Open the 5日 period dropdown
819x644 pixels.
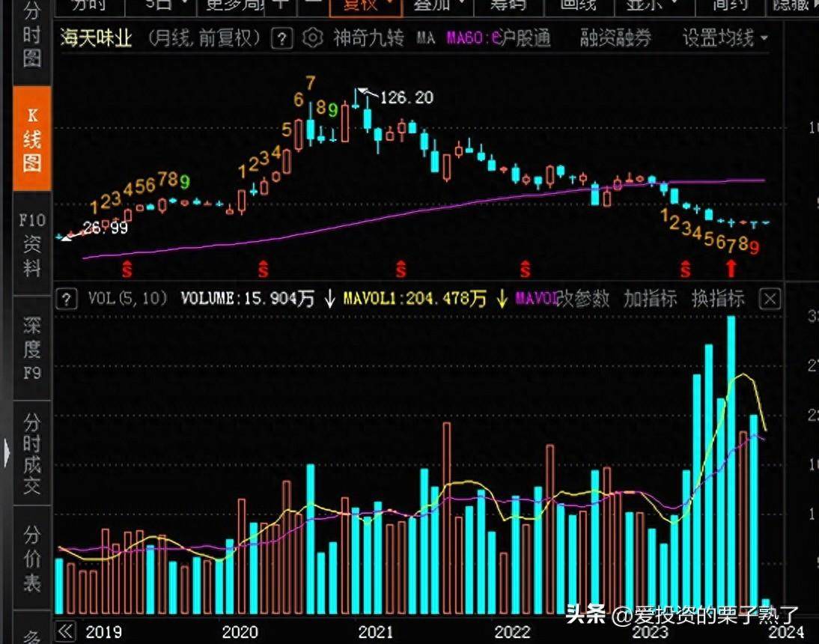(162, 6)
